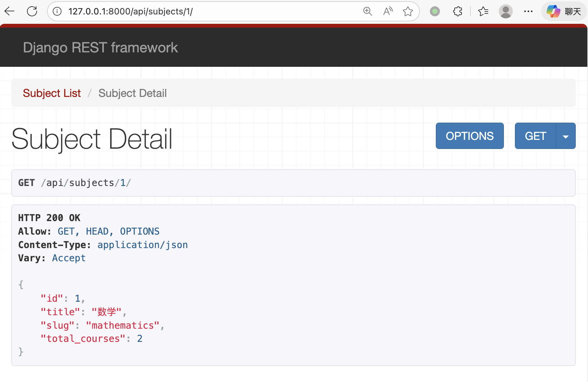Click the Allow header line
This screenshot has height=382, width=588.
[89, 231]
